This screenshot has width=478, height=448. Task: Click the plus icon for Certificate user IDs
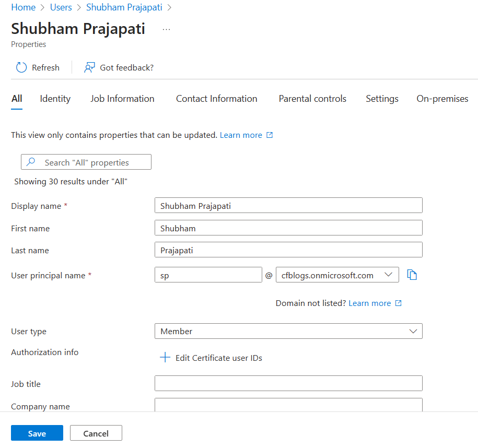tap(165, 357)
